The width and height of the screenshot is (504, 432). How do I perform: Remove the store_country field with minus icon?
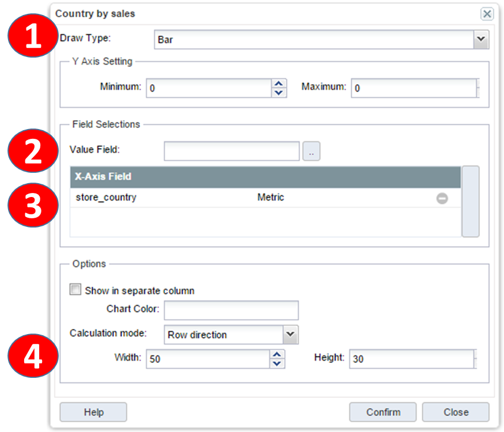442,198
